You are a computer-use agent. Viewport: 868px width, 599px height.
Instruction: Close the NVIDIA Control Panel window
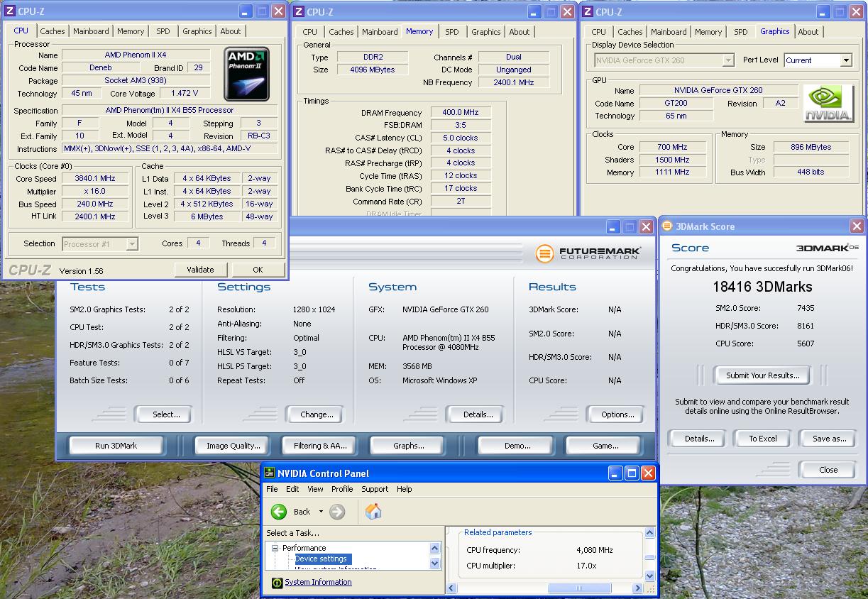648,473
